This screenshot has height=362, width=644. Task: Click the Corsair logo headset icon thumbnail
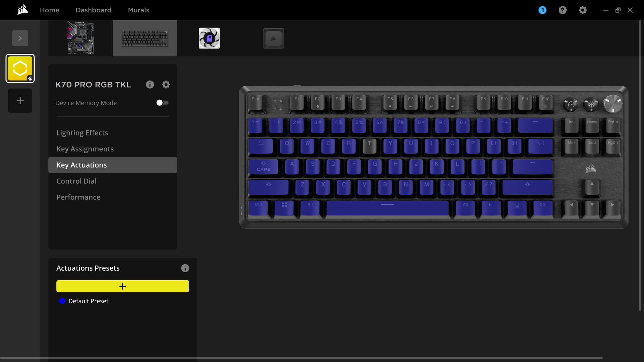click(x=273, y=38)
